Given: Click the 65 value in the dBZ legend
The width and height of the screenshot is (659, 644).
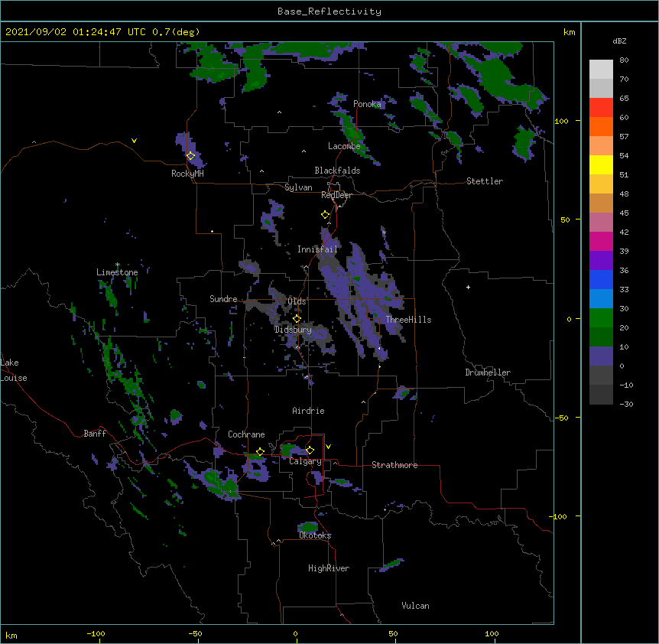Looking at the screenshot, I should tap(624, 99).
